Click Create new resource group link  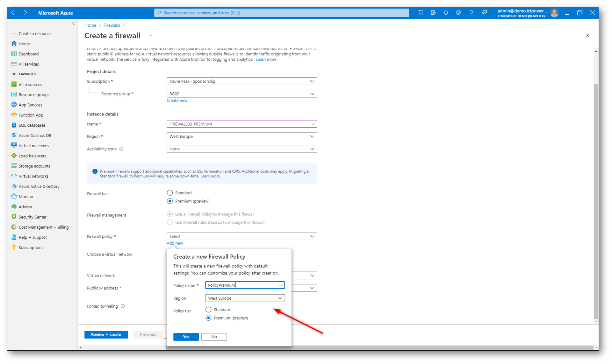[177, 101]
